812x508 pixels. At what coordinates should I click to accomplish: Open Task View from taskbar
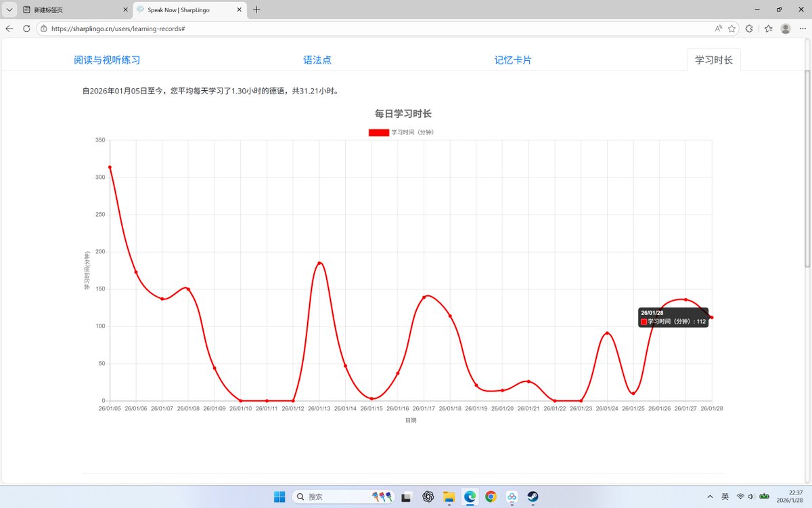[406, 496]
